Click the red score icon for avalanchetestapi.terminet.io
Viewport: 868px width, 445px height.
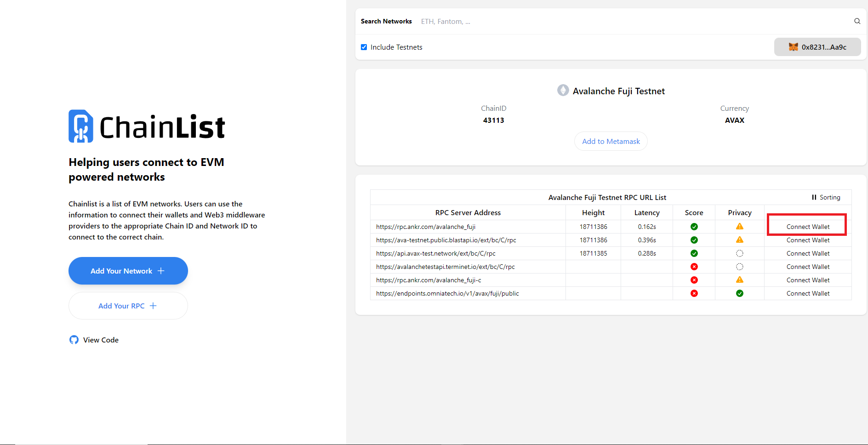[694, 267]
